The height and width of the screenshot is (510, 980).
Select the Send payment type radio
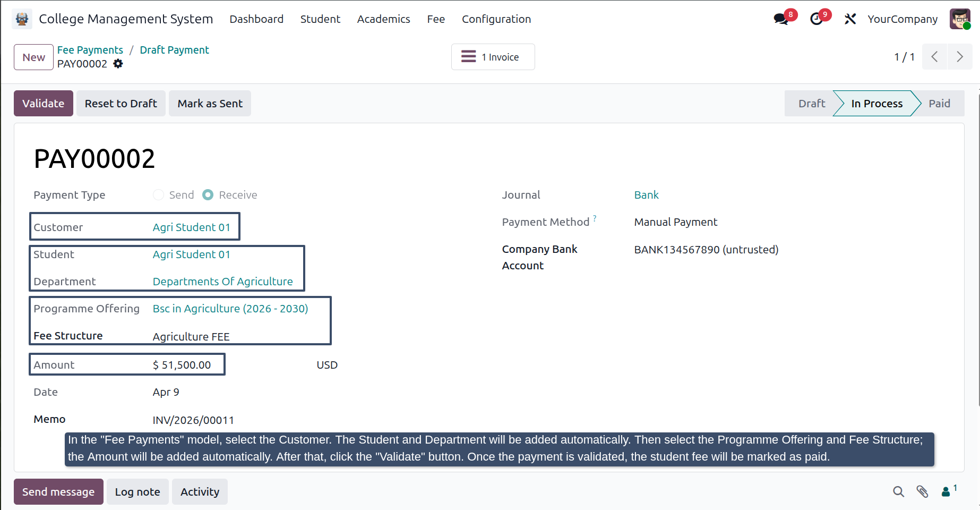click(x=158, y=195)
